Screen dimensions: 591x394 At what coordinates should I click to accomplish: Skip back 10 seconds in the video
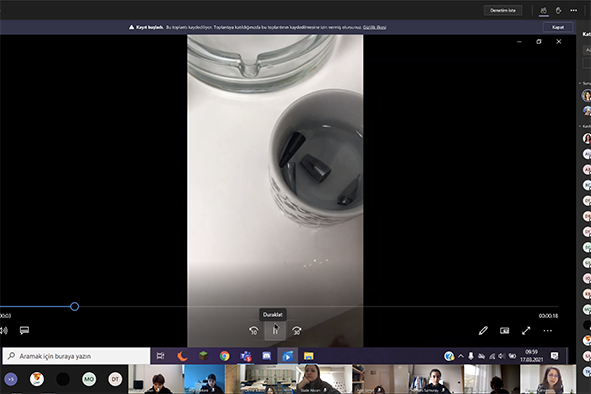(x=254, y=331)
